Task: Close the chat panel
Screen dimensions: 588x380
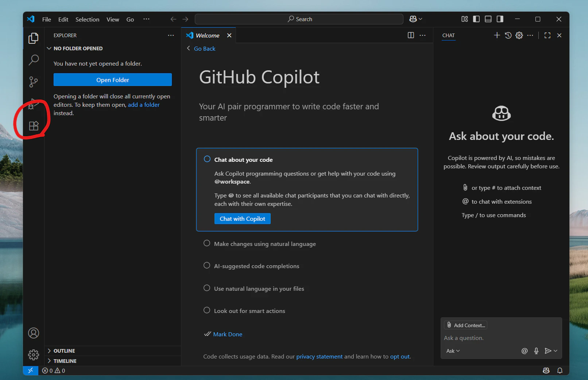Action: pyautogui.click(x=559, y=35)
